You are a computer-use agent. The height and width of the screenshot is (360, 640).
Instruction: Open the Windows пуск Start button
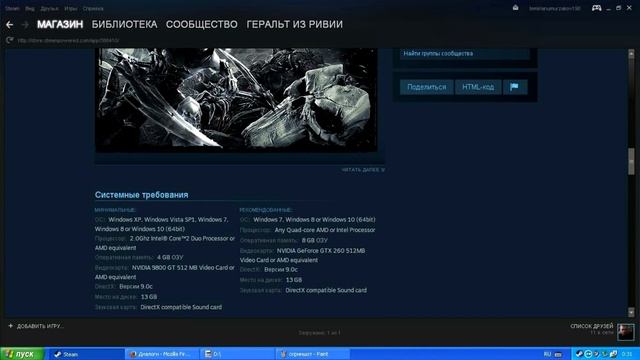coord(22,354)
